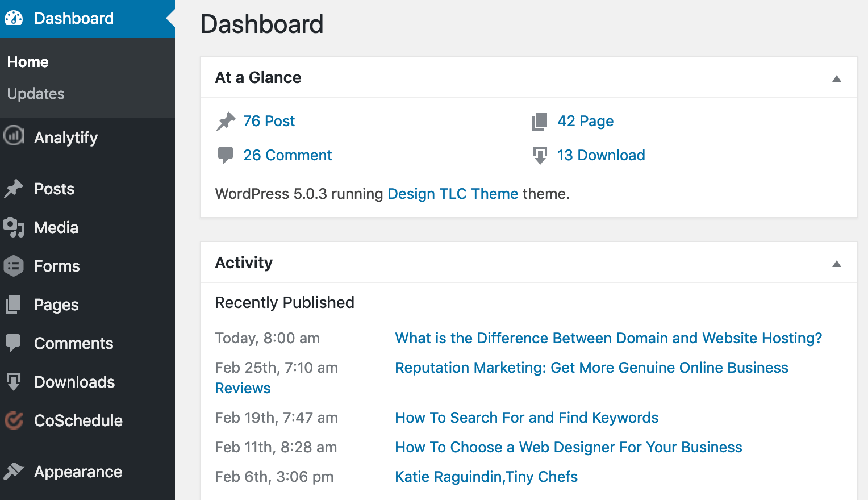Open the Design TLC Theme link
868x500 pixels.
[453, 194]
